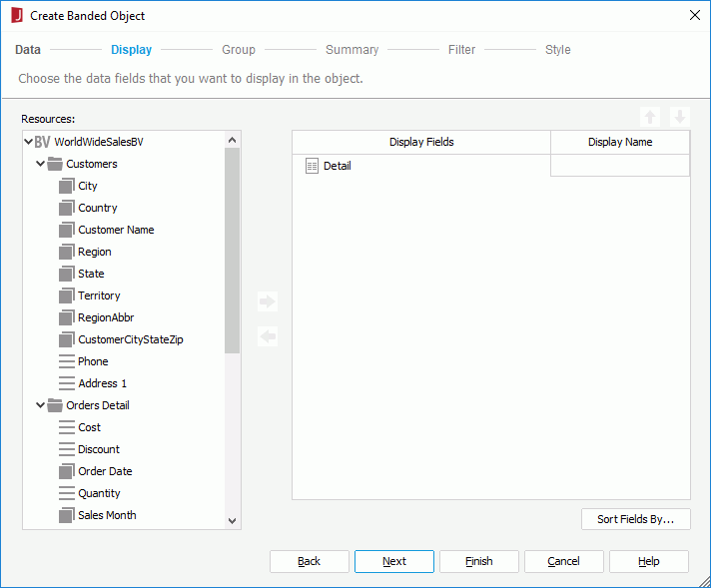Close the Create Banded Object window
711x588 pixels.
coord(694,15)
